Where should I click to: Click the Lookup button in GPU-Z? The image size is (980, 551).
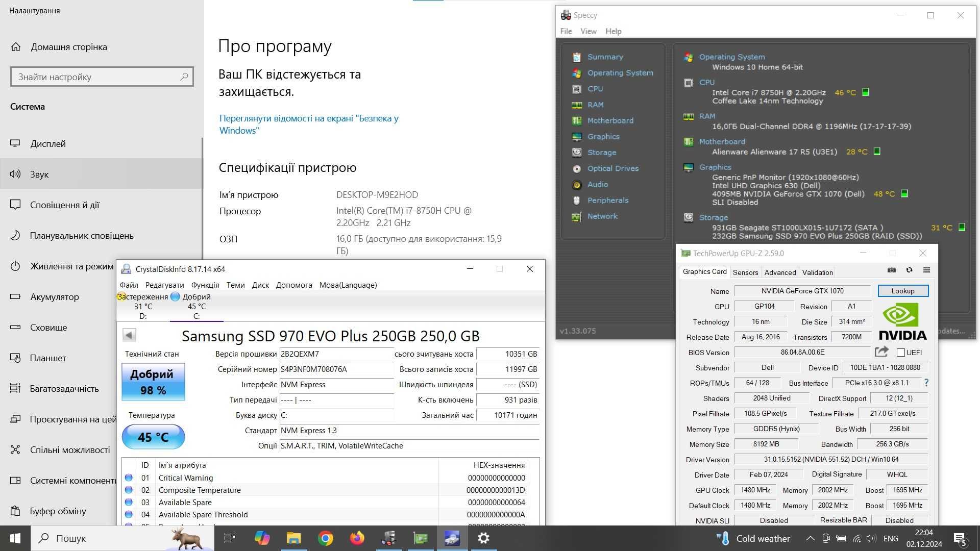[903, 291]
